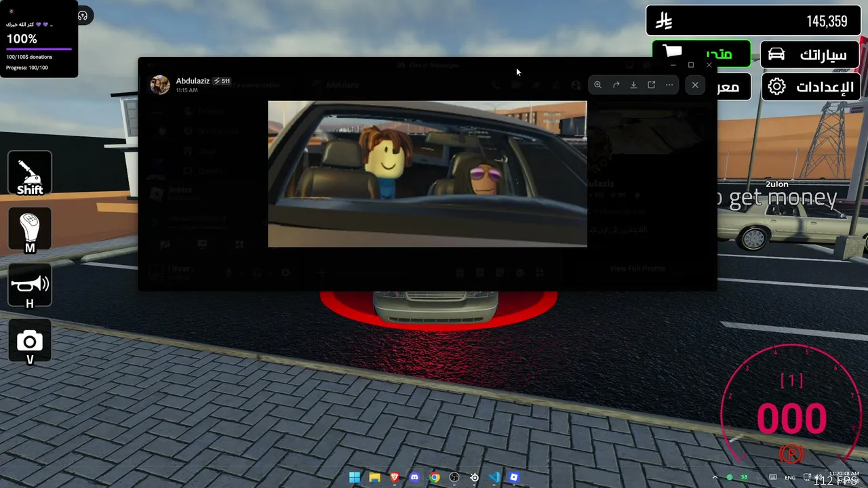Open Visual Studio Code from the taskbar
Viewport: 868px width, 488px height.
(x=494, y=477)
